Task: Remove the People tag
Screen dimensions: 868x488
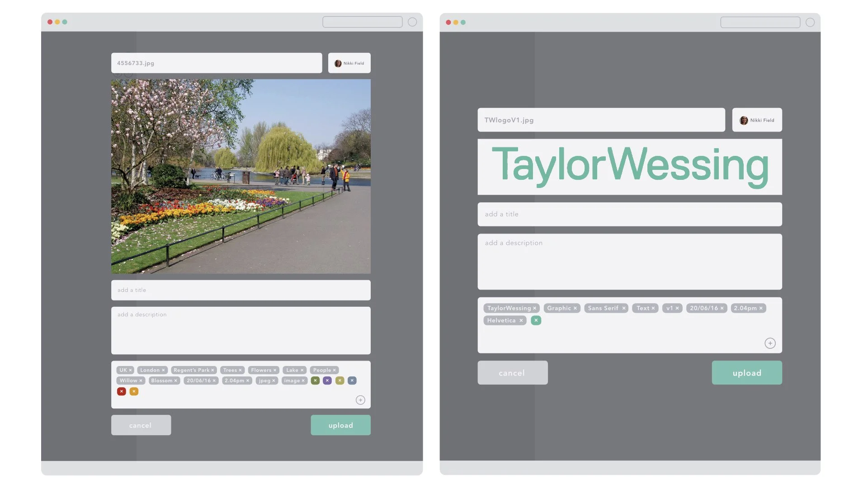Action: 334,370
